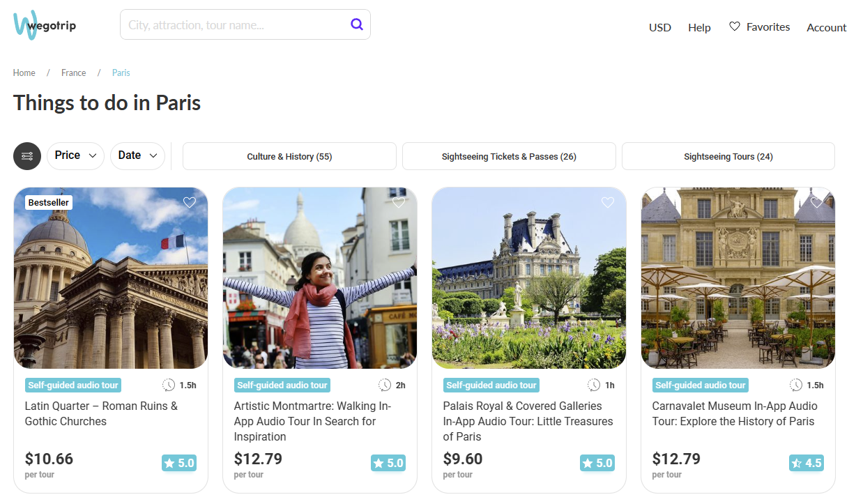
Task: Go to France in the breadcrumb
Action: [x=73, y=72]
